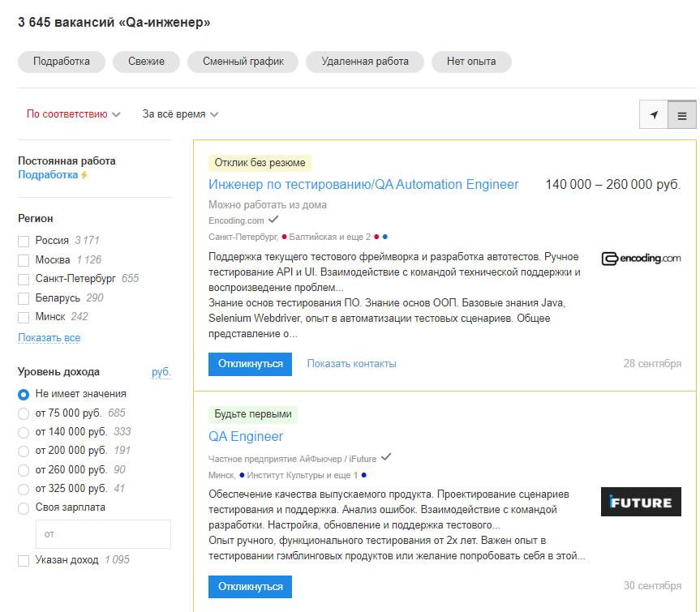The width and height of the screenshot is (700, 612).
Task: Click the verified checkmark next to iFuture
Action: [x=385, y=457]
